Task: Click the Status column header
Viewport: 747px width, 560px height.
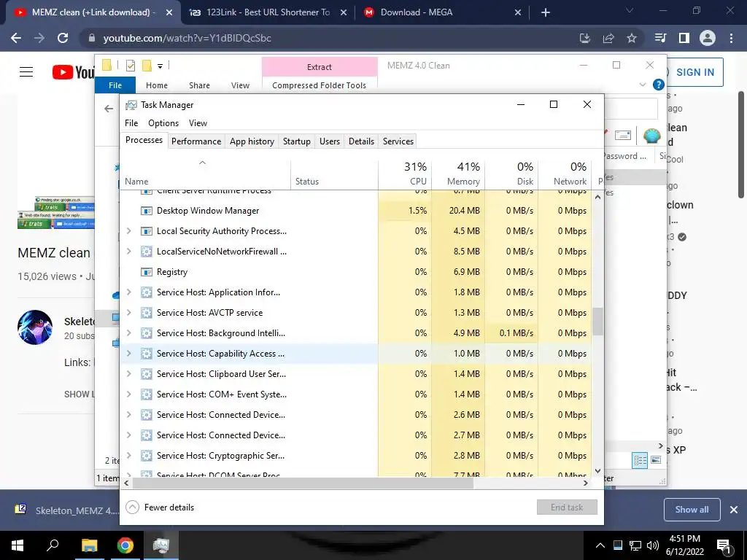Action: pos(334,174)
